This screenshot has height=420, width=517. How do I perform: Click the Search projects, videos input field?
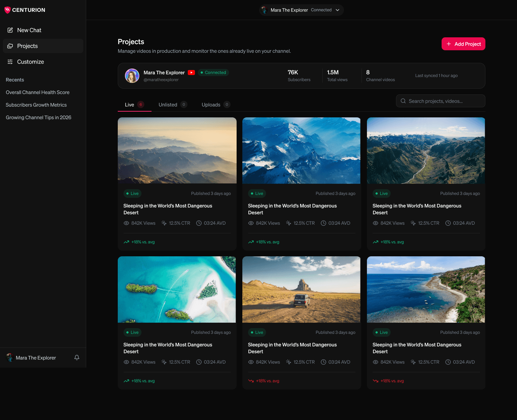pos(441,101)
